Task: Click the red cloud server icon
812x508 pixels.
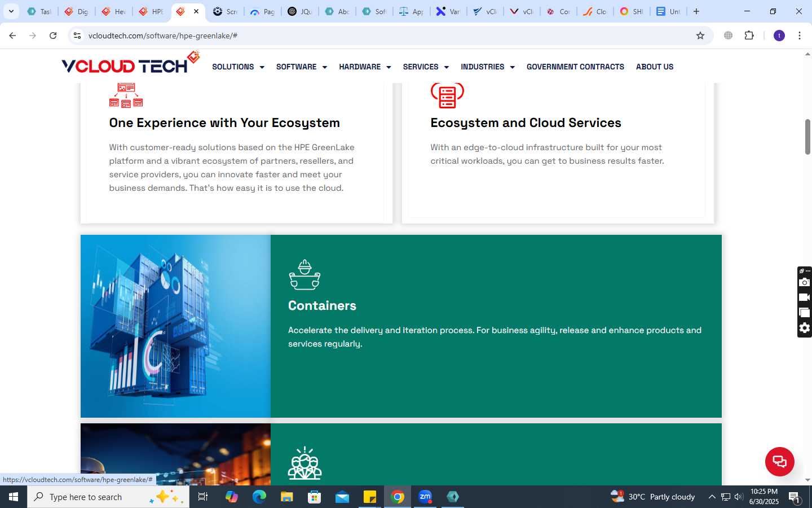Action: coord(447,95)
